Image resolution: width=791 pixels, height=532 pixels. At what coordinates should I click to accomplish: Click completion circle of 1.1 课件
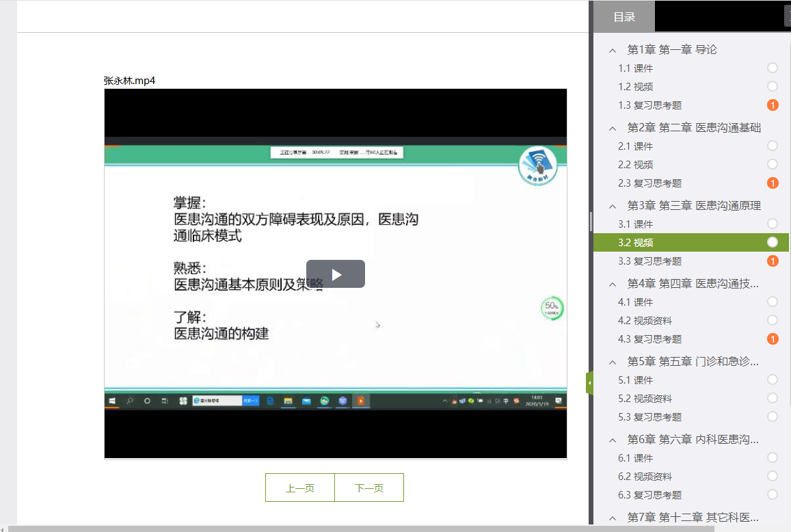click(x=773, y=68)
